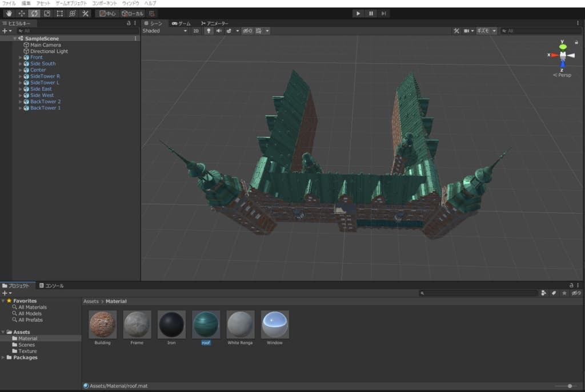The height and width of the screenshot is (392, 585).
Task: Select the Hand tool in the toolbar
Action: coord(9,13)
